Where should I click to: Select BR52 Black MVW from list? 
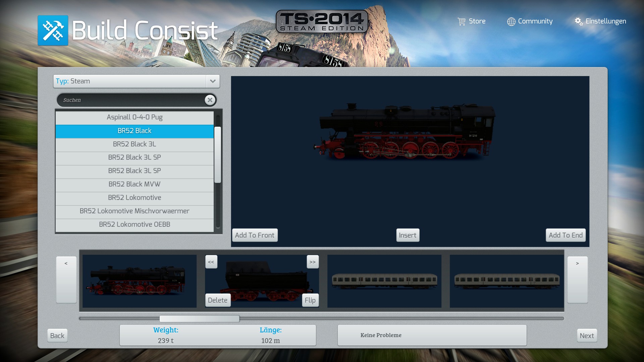pos(134,184)
